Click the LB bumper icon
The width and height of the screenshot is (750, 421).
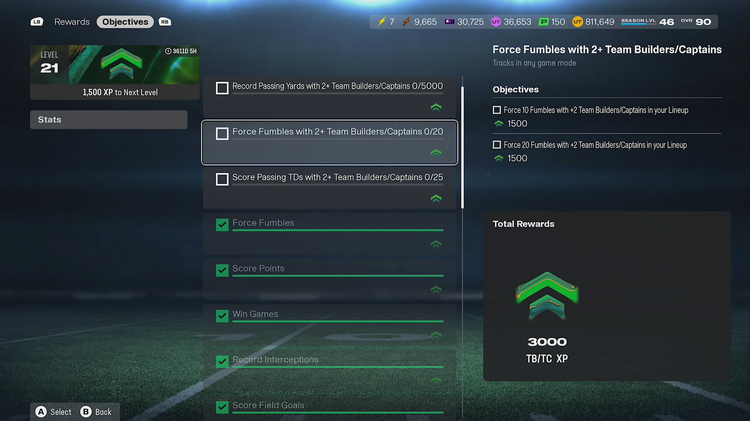coord(37,22)
